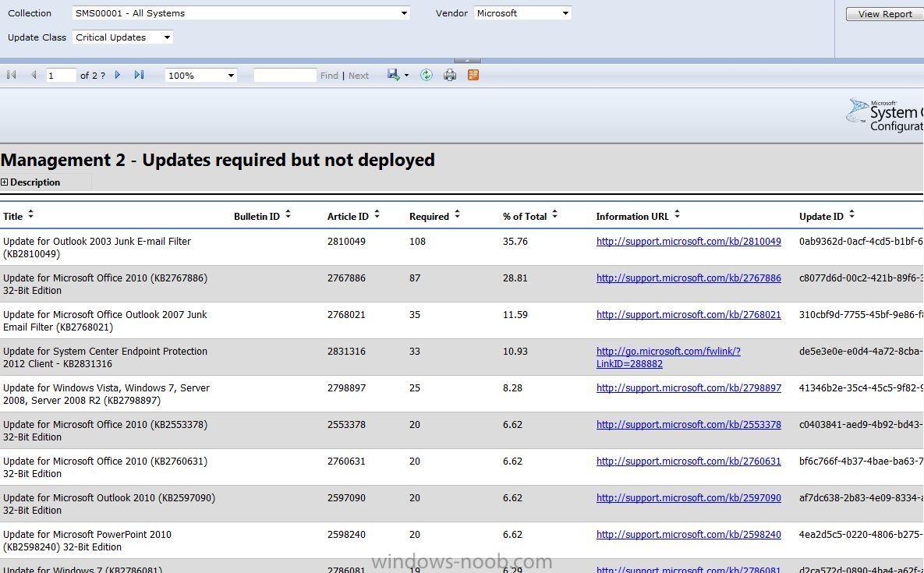
Task: Select the 'Update for Microsoft Office 2010 (KB2553378)' title
Action: tap(105, 430)
